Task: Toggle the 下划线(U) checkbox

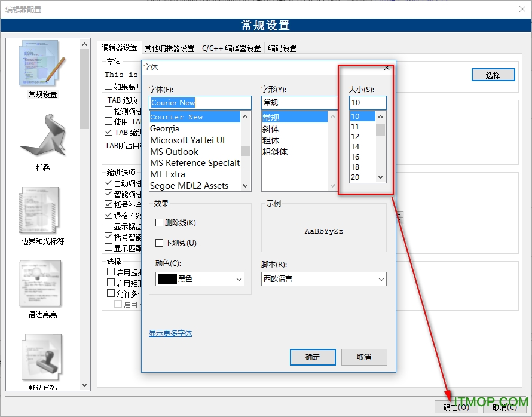Action: click(159, 243)
